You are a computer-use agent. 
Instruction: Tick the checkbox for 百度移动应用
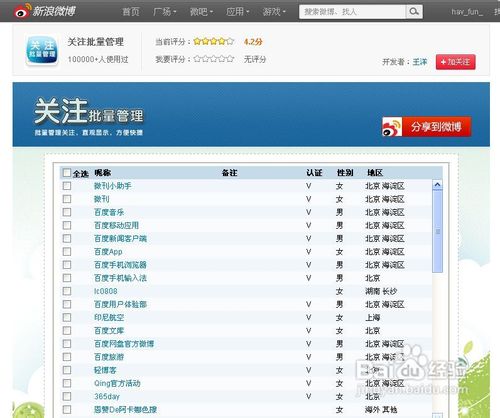point(67,225)
